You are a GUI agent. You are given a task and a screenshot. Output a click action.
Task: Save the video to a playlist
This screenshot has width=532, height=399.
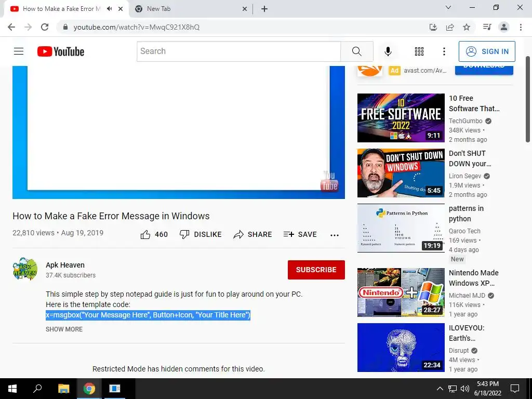pyautogui.click(x=300, y=234)
